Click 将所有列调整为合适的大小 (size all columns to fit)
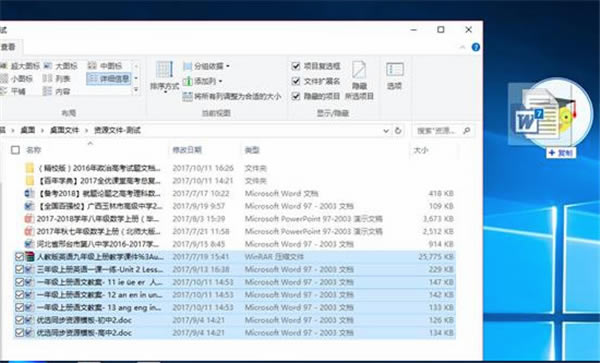600x363 pixels. coord(232,96)
